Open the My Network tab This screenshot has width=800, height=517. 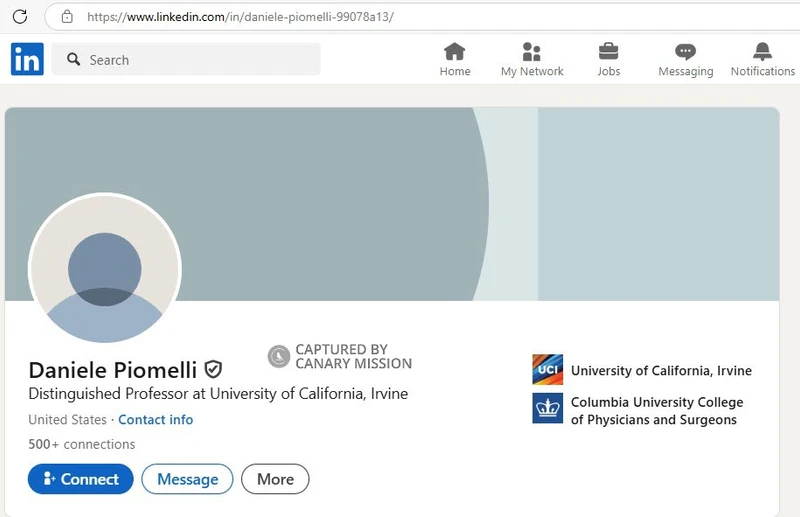(532, 60)
